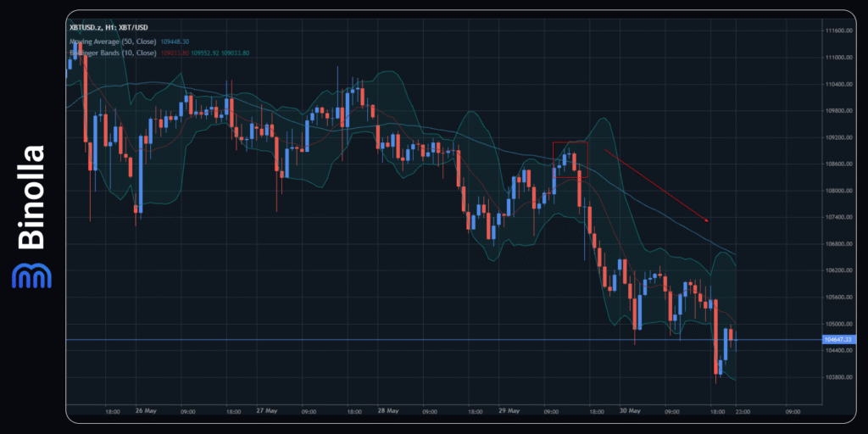868x434 pixels.
Task: Select the red rectangle highlight on chart
Action: [570, 159]
